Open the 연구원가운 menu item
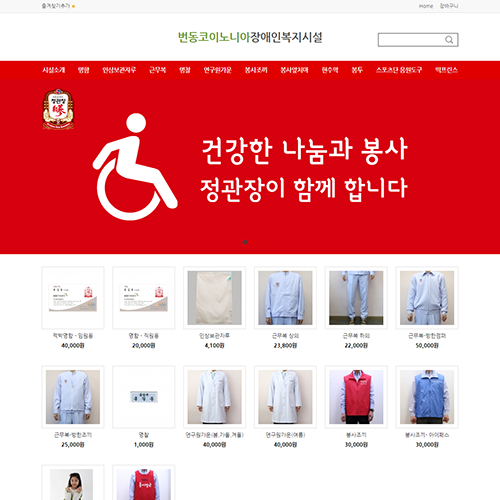Viewport: 500px width, 500px height. [x=217, y=70]
